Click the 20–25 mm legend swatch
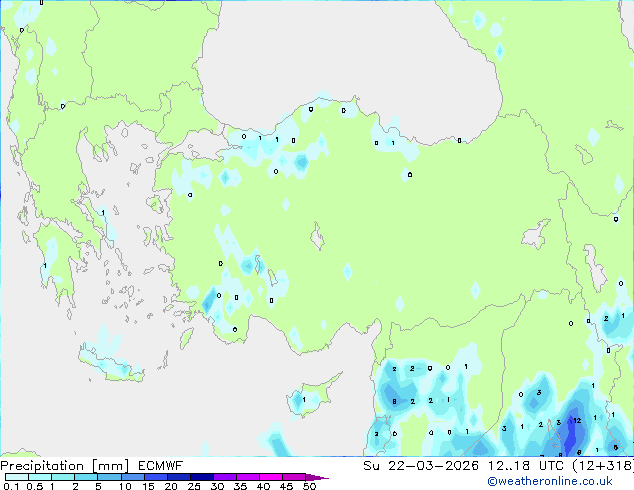 [x=178, y=477]
